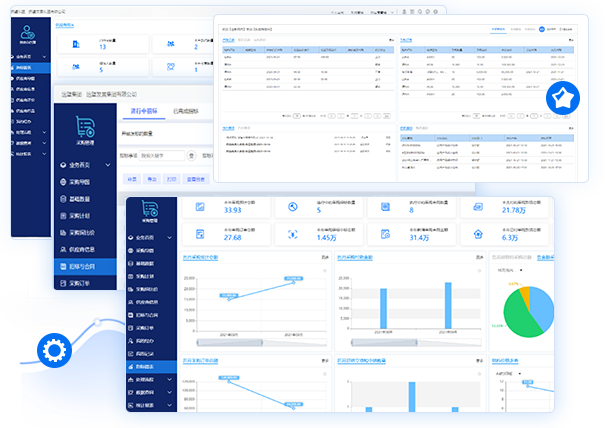Click the 打印 button
The image size is (605, 428).
pos(172,179)
